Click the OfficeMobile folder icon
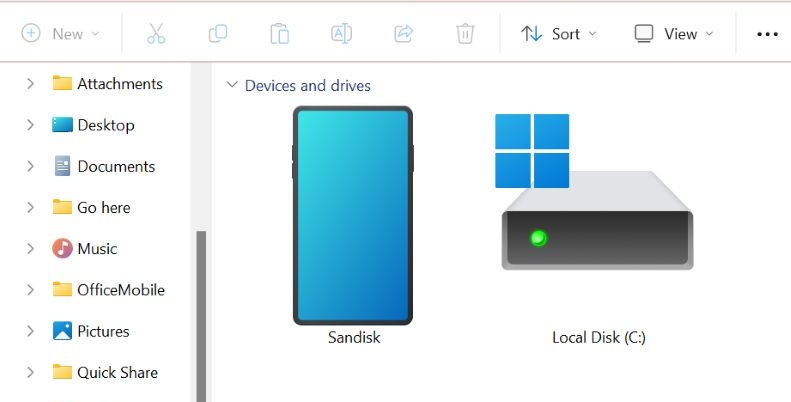This screenshot has width=791, height=402. [x=62, y=290]
